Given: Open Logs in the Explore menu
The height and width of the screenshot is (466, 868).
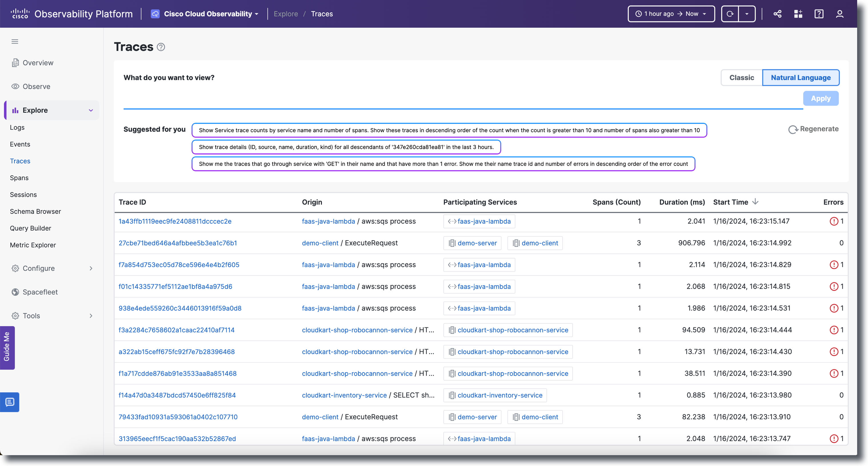Looking at the screenshot, I should 17,127.
